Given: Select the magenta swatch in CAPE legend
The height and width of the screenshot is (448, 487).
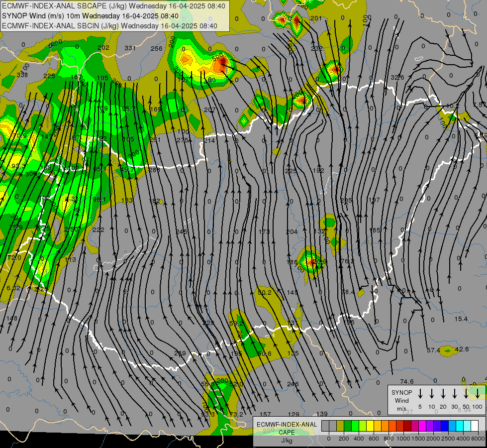Looking at the screenshot, I should coord(422,426).
